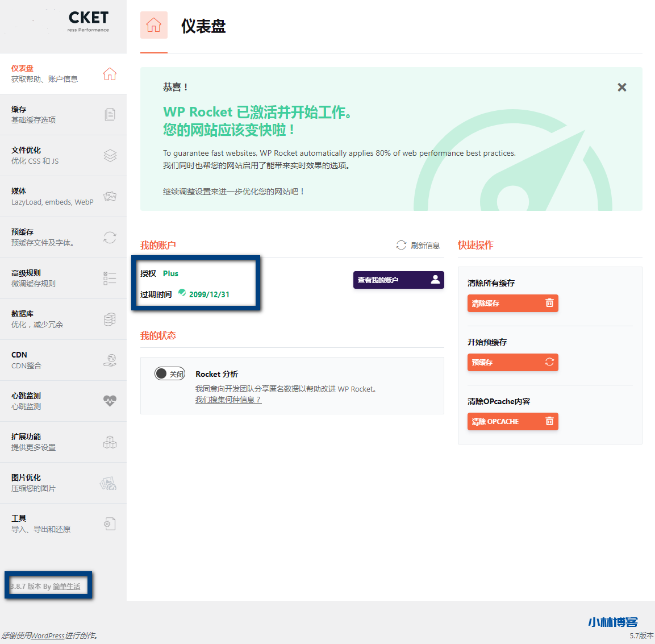Open the 缓存 basic cache options tab
This screenshot has width=655, height=644.
(62, 115)
